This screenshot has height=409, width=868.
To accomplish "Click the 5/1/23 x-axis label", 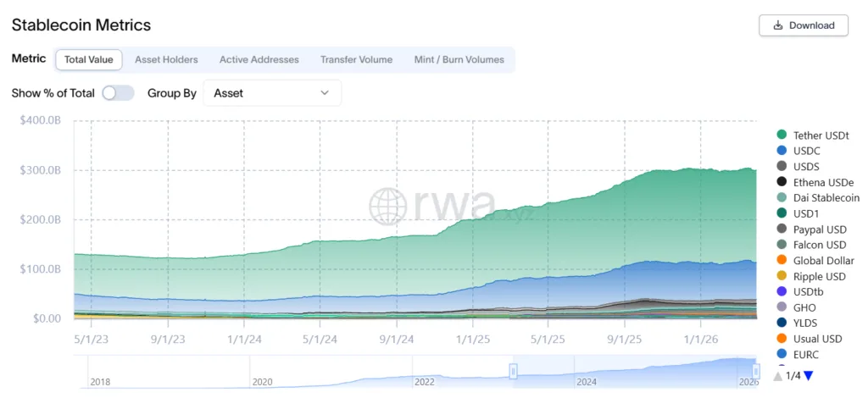I will click(91, 340).
